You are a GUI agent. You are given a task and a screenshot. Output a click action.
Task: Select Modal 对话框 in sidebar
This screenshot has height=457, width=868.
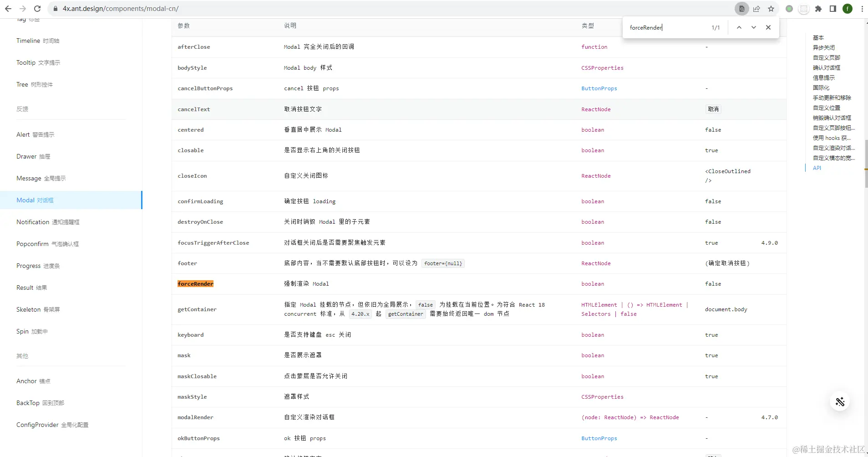click(x=71, y=200)
